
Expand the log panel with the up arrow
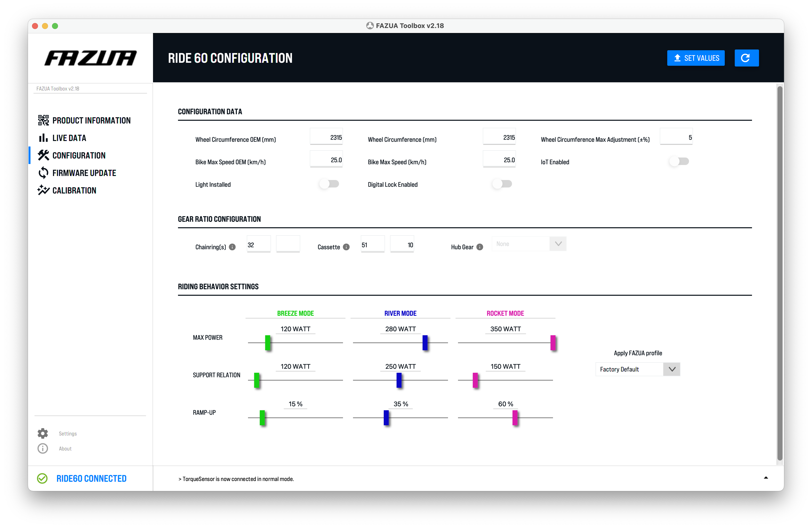pos(766,478)
